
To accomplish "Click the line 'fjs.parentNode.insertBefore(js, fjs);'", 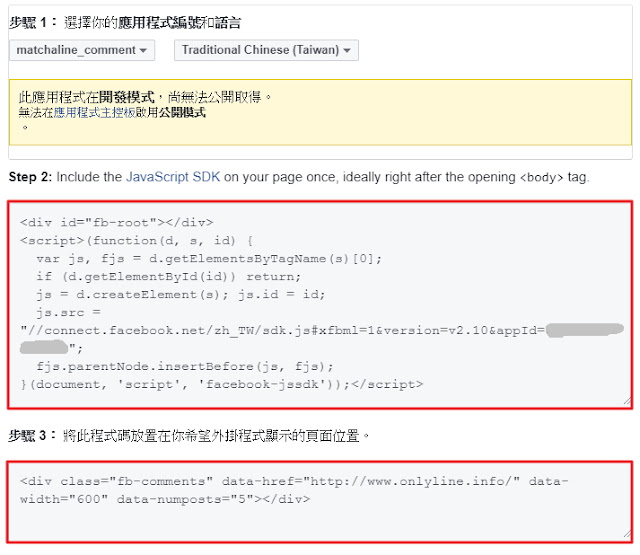I will (x=185, y=366).
